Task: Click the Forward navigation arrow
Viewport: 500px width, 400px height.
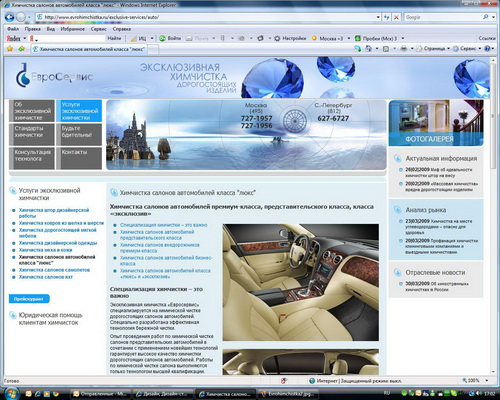Action: [21, 17]
